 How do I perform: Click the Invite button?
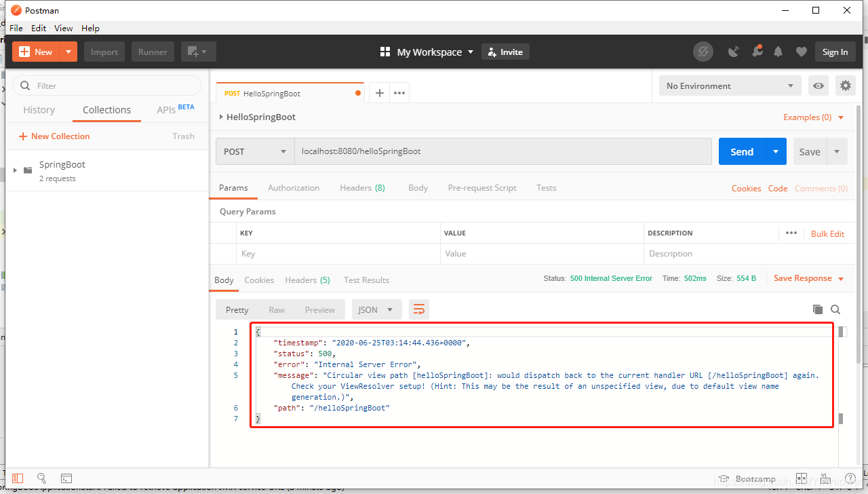click(505, 52)
